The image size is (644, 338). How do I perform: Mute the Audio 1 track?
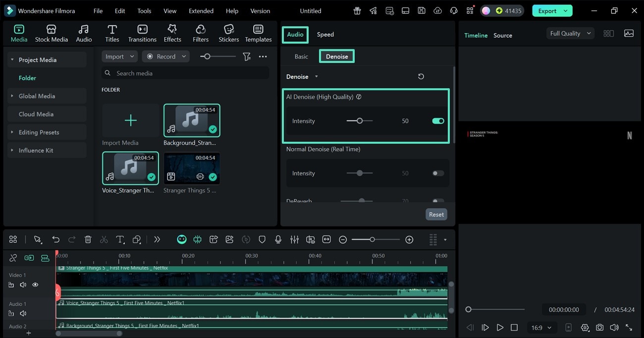tap(23, 313)
